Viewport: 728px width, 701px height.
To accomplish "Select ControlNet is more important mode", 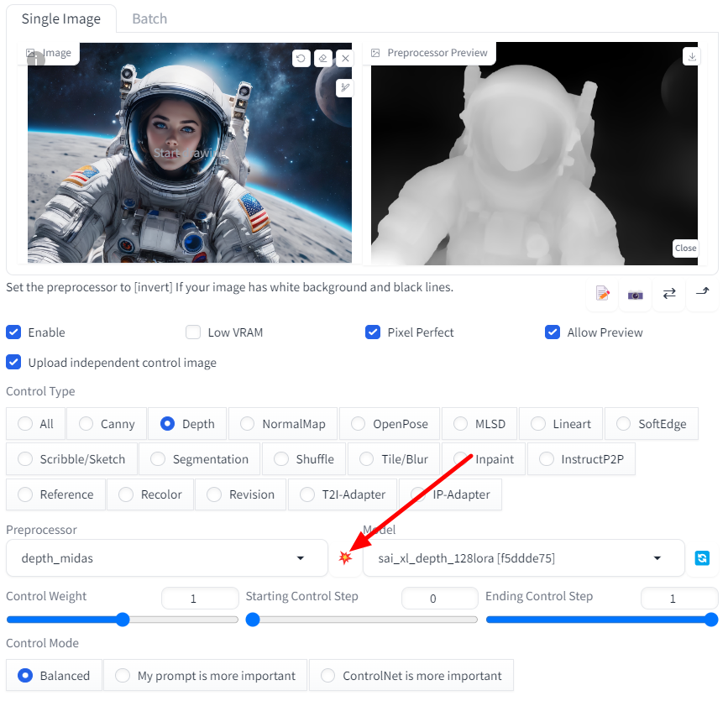I will pos(411,675).
